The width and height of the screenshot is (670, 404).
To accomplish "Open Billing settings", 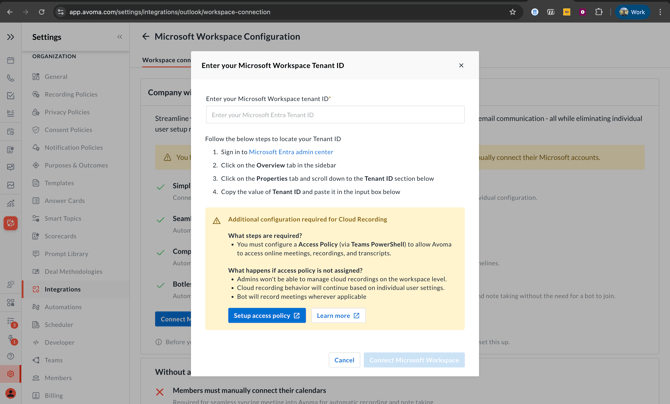I will (53, 395).
